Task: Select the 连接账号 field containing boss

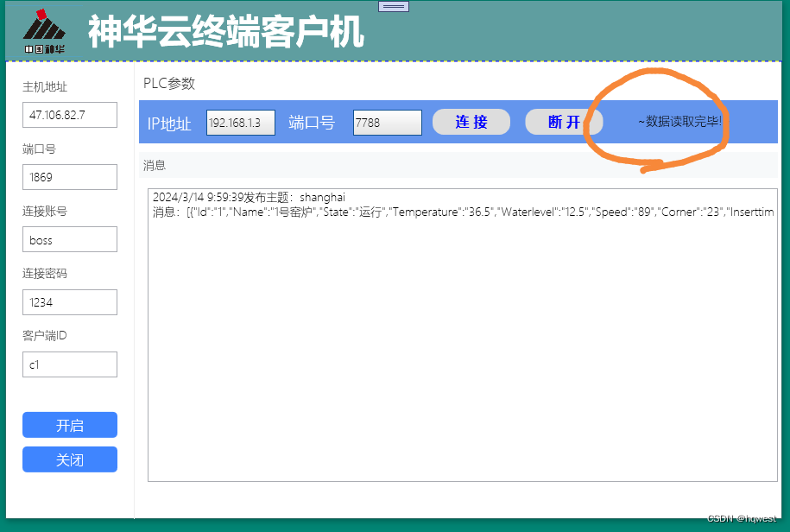Action: point(70,239)
